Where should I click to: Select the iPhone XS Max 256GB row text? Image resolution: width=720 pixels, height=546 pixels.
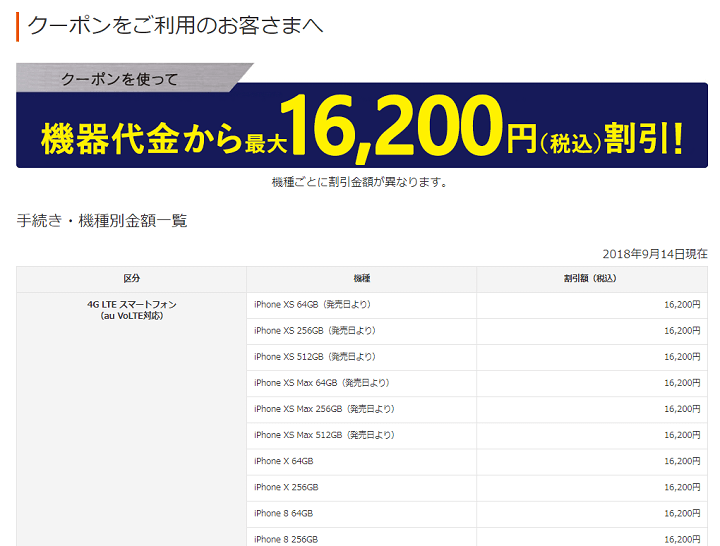coord(324,409)
